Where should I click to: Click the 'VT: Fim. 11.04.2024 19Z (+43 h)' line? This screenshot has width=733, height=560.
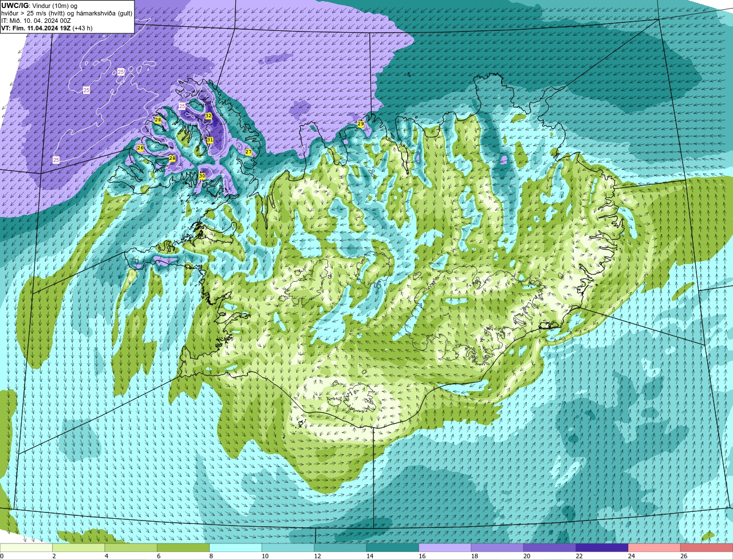(x=47, y=28)
